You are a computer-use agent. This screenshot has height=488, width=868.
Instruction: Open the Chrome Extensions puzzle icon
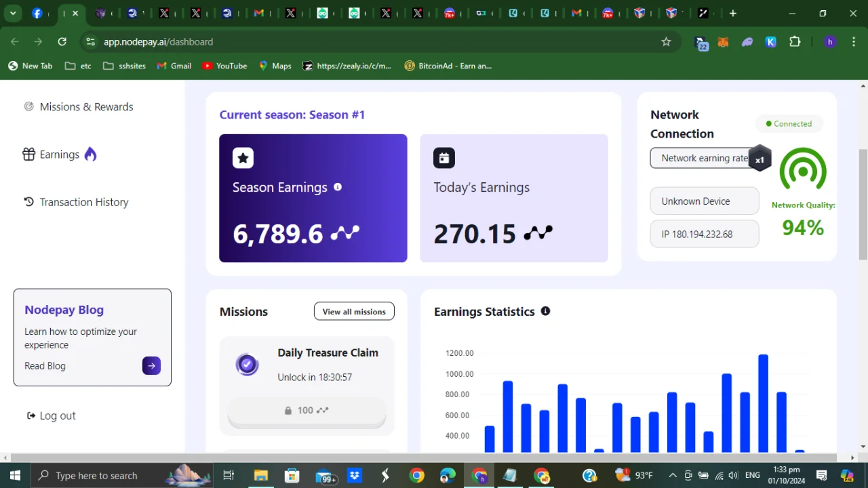tap(795, 42)
